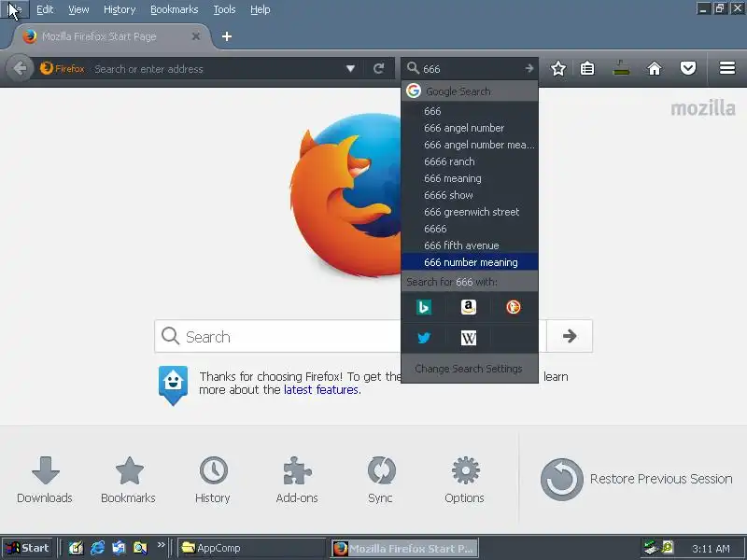The image size is (747, 560).
Task: Click the Firefox taskbar button
Action: pyautogui.click(x=405, y=548)
